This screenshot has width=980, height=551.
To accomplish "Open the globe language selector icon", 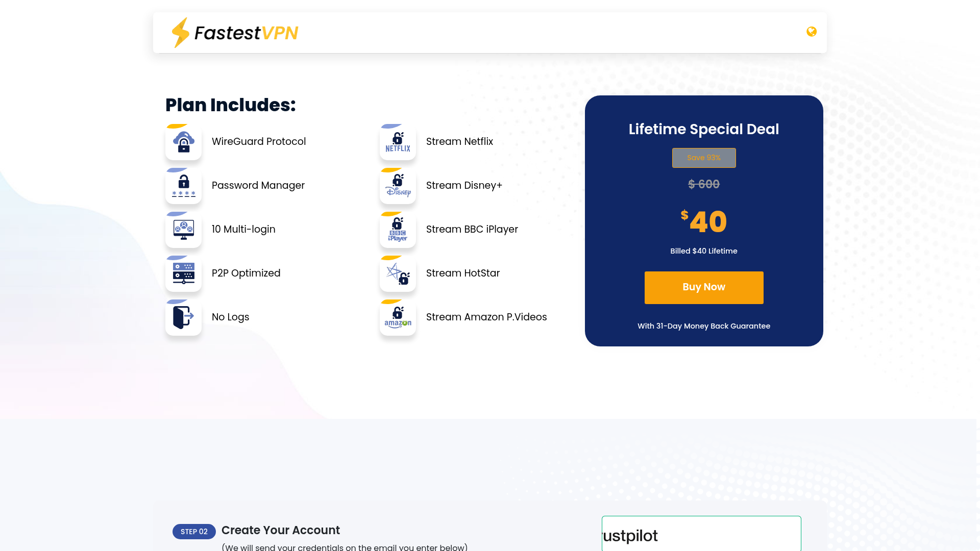I will coord(812,32).
